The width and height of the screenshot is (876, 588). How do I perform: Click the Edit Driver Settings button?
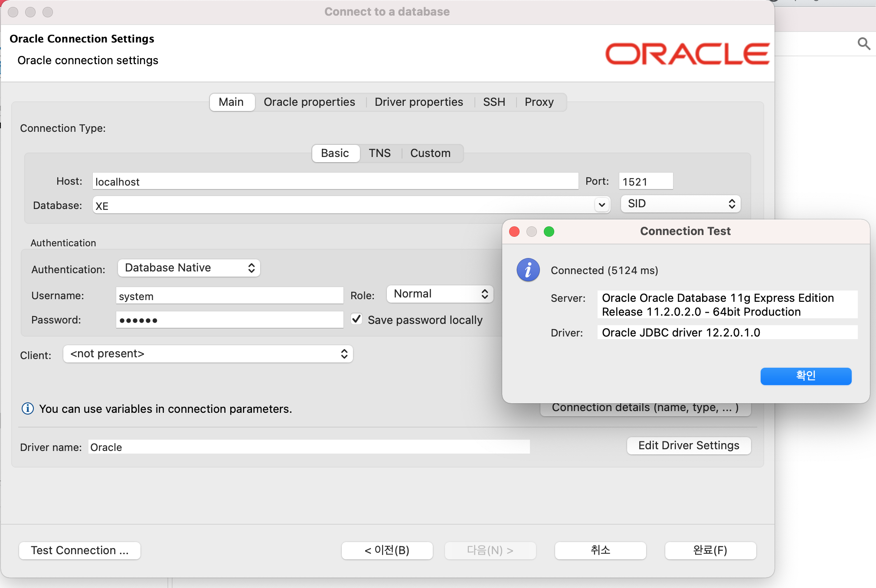coord(689,445)
